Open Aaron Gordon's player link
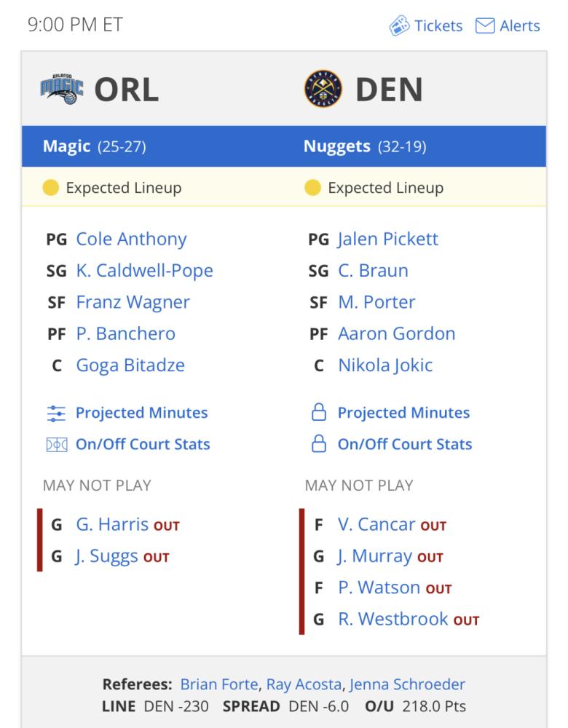 pos(397,334)
